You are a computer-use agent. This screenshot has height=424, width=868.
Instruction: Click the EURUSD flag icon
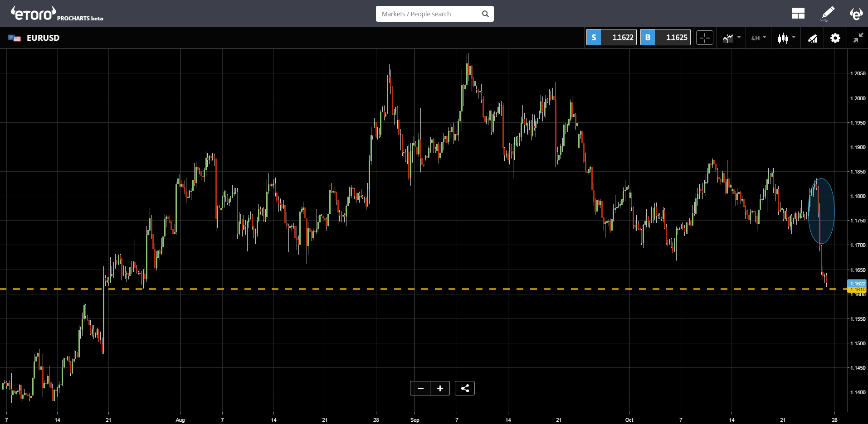(15, 38)
